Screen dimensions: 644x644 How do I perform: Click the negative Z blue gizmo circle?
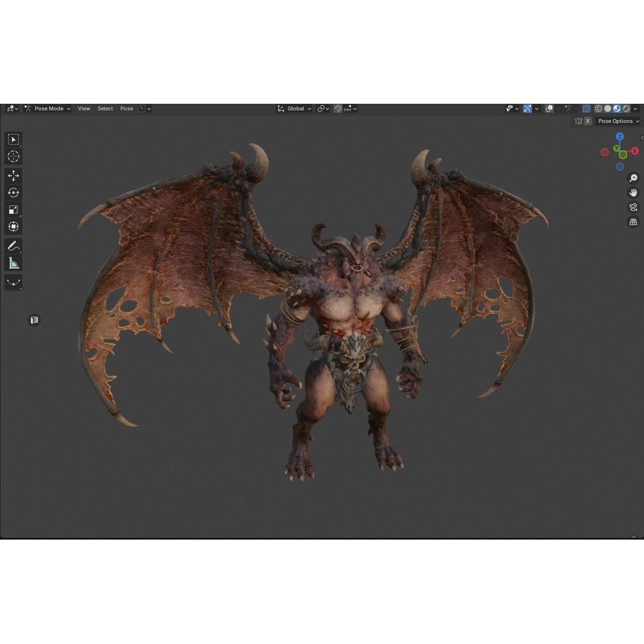[x=620, y=166]
